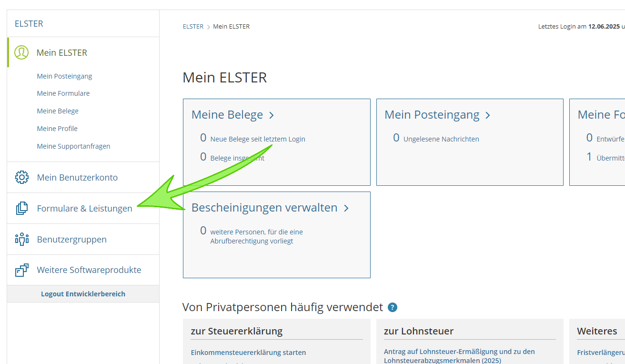The image size is (625, 364).
Task: Click the Mein ELSTER user profile icon
Action: [x=21, y=52]
